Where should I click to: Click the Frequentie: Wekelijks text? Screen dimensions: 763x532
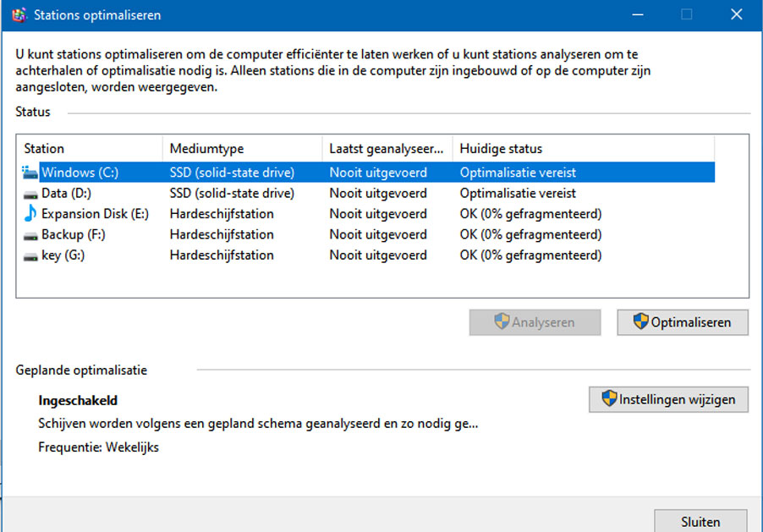pos(98,447)
